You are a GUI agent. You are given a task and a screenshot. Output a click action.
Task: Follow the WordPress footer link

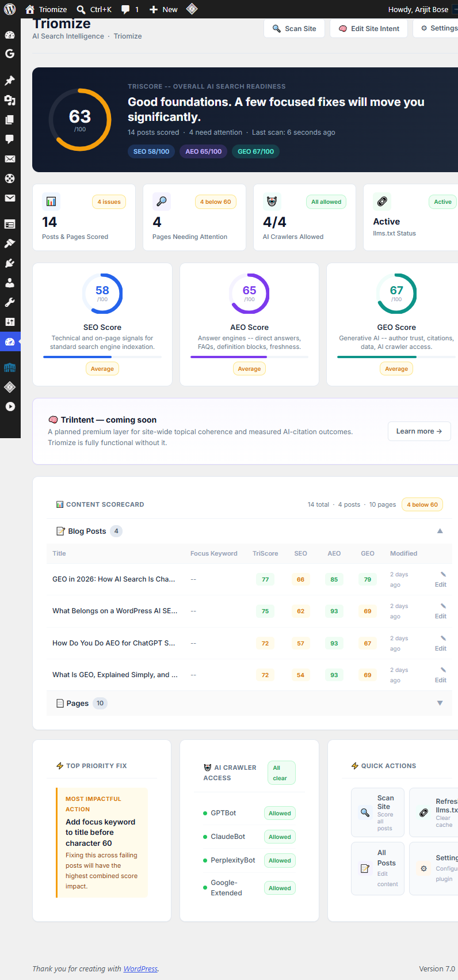click(140, 968)
